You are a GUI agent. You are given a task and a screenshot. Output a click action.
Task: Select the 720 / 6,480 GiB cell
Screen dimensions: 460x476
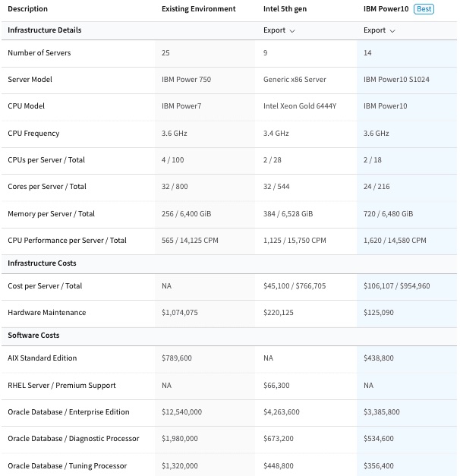(x=388, y=214)
